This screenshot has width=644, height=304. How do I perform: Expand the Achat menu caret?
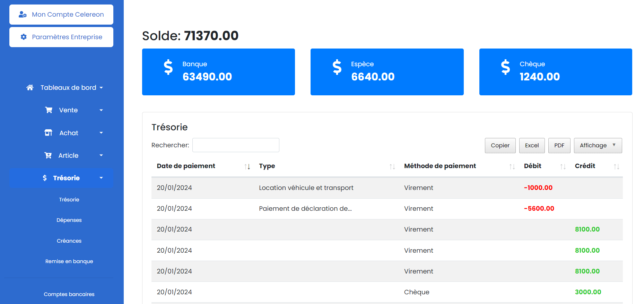101,133
